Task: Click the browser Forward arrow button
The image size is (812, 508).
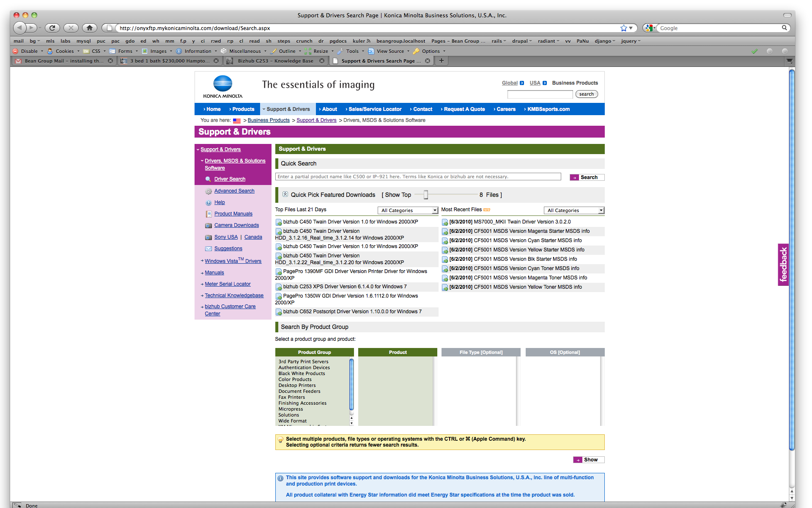Action: coord(31,28)
